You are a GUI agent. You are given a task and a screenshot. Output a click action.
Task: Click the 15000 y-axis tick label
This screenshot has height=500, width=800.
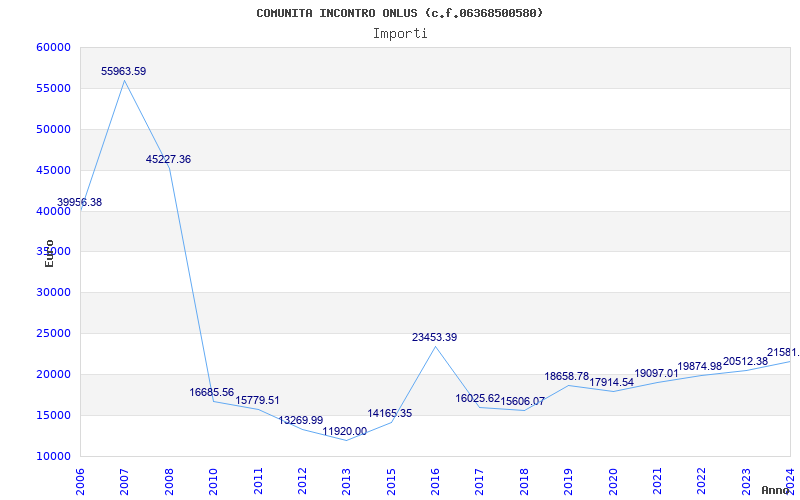53,415
